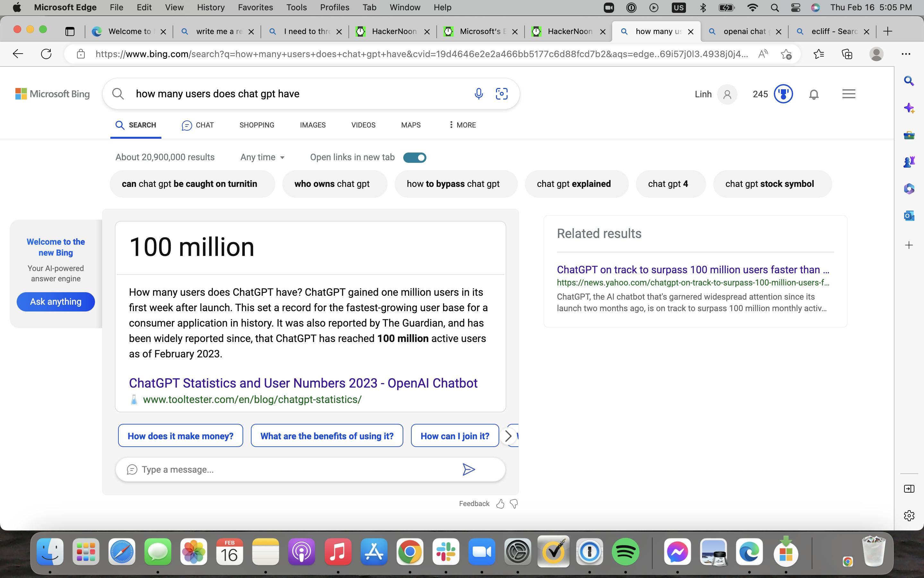
Task: Show next suggested questions arrow
Action: point(508,436)
